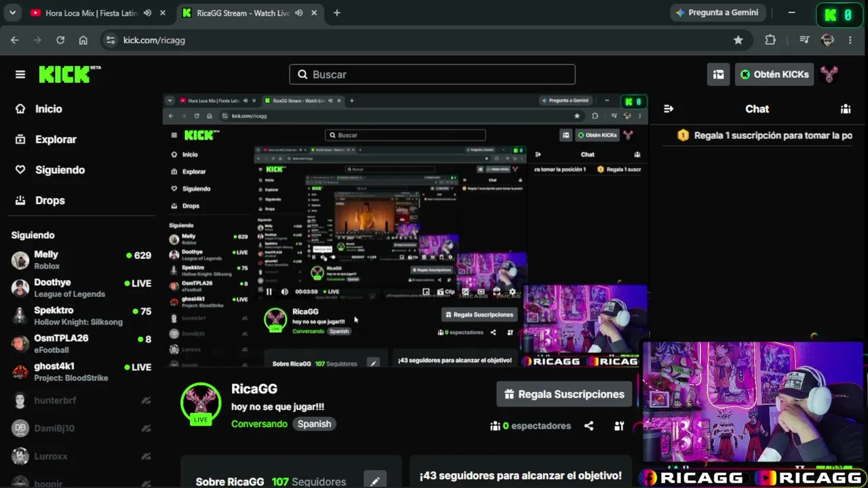Open a new browser tab with the plus

(337, 13)
